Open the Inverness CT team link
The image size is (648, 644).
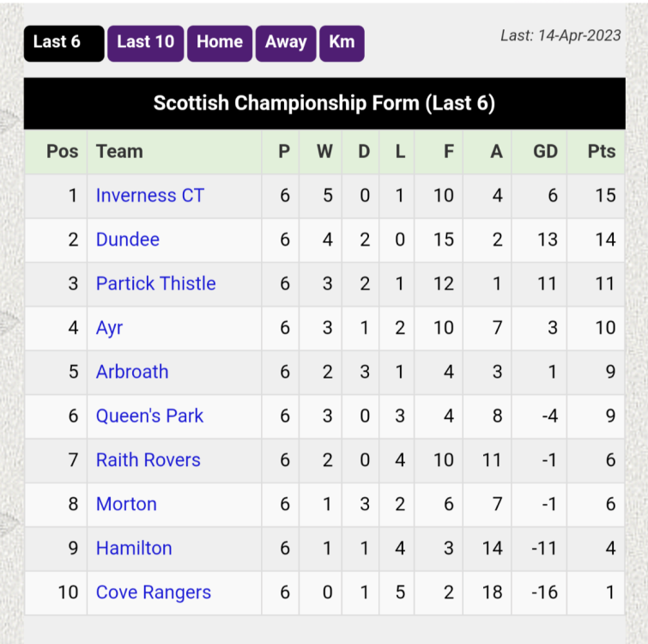150,196
